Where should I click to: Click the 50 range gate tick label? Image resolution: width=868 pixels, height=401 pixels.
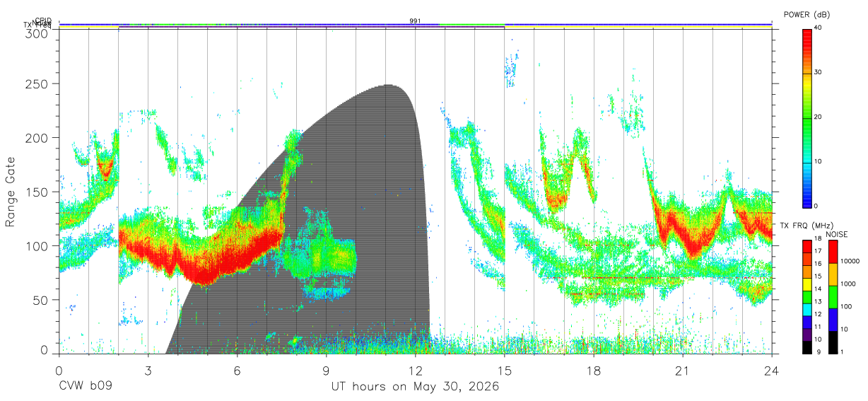click(x=41, y=300)
